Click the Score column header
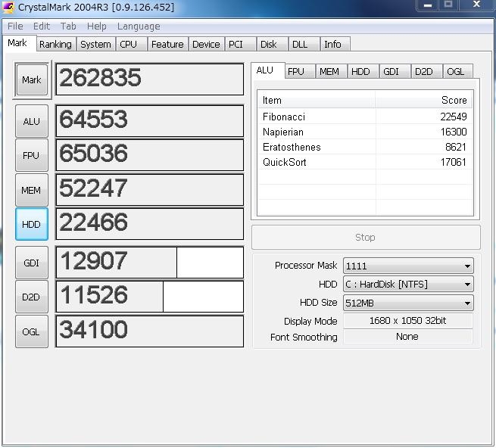 (424, 100)
